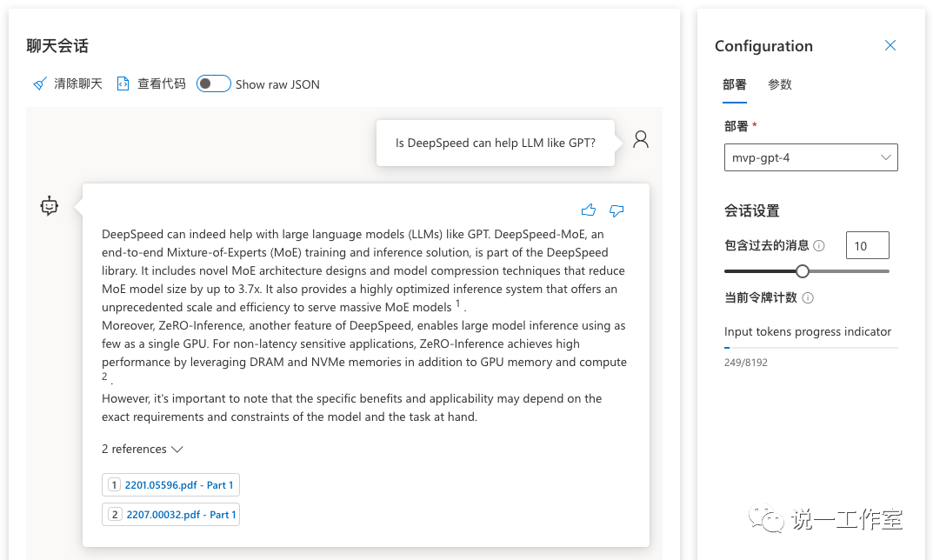Click info icon beside 包含过去的消息
Viewport: 933px width, 560px height.
[x=819, y=246]
